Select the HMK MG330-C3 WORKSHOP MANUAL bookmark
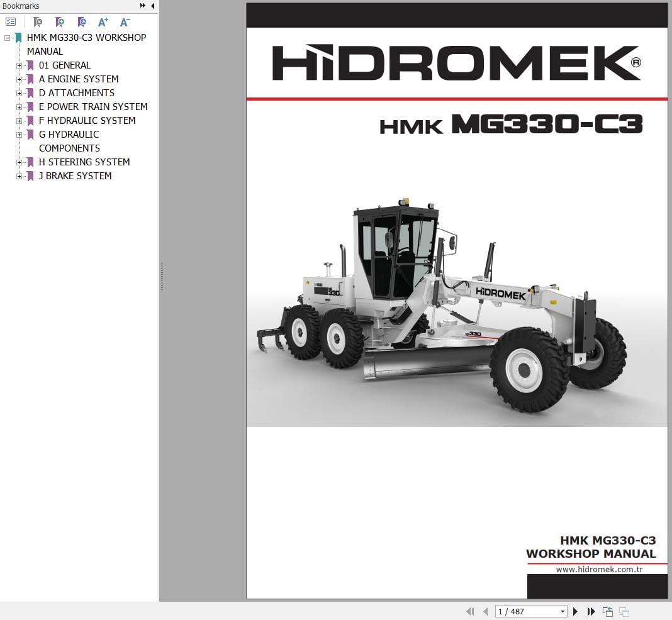Screen dimensions: 672x620 click(x=86, y=44)
